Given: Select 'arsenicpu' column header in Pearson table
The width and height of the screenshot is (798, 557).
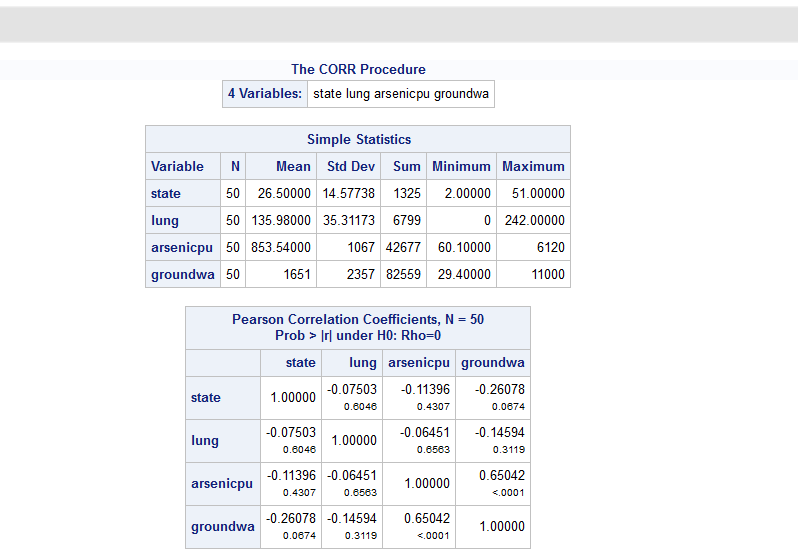Looking at the screenshot, I should 419,363.
